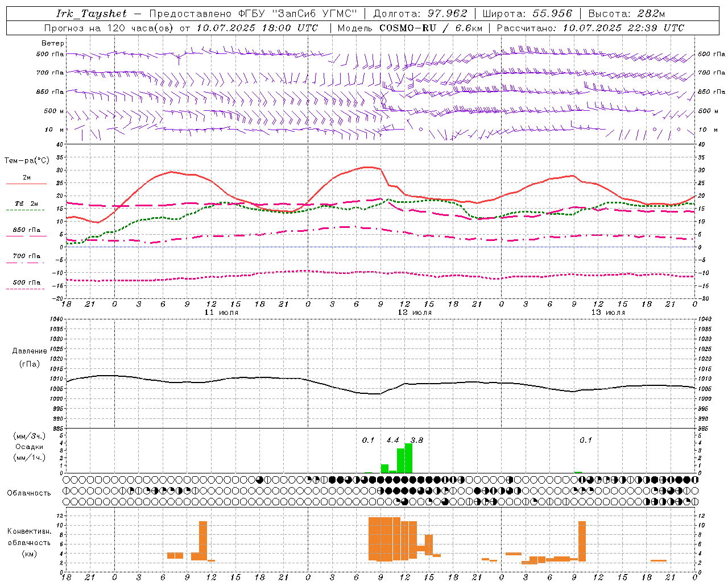Click the "4.4" precipitation amount value
This screenshot has height=582, width=728.
[x=392, y=440]
